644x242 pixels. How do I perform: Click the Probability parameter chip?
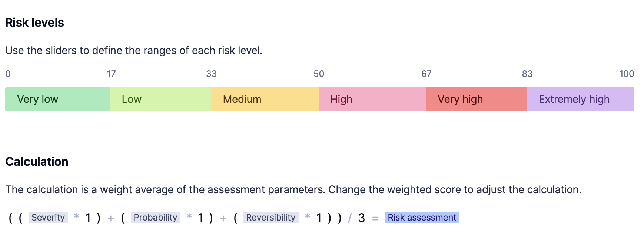coord(155,218)
